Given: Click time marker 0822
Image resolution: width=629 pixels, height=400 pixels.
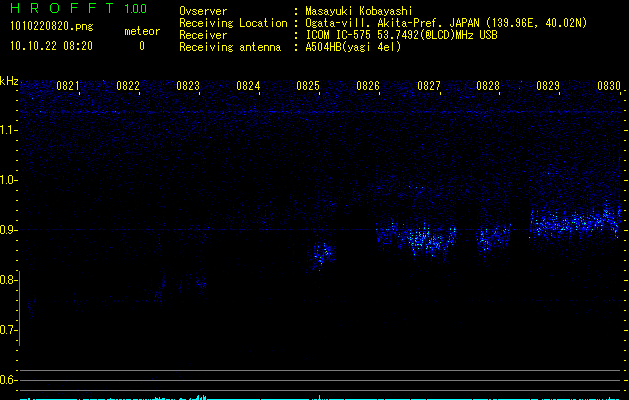Looking at the screenshot, I should tap(128, 86).
